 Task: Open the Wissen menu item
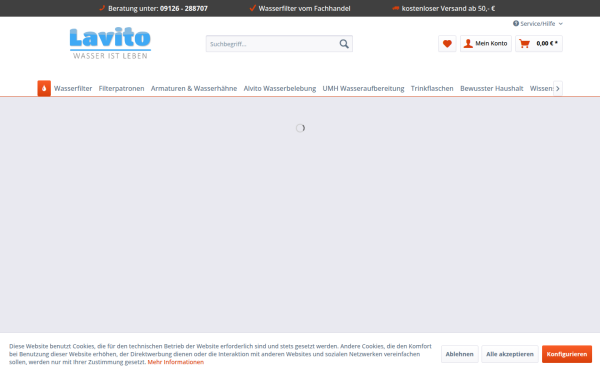pyautogui.click(x=541, y=88)
